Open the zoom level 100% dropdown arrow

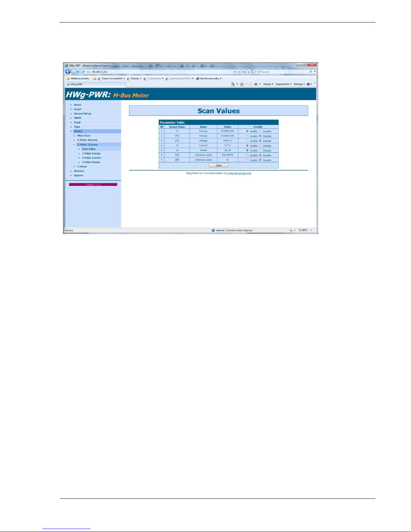311,230
